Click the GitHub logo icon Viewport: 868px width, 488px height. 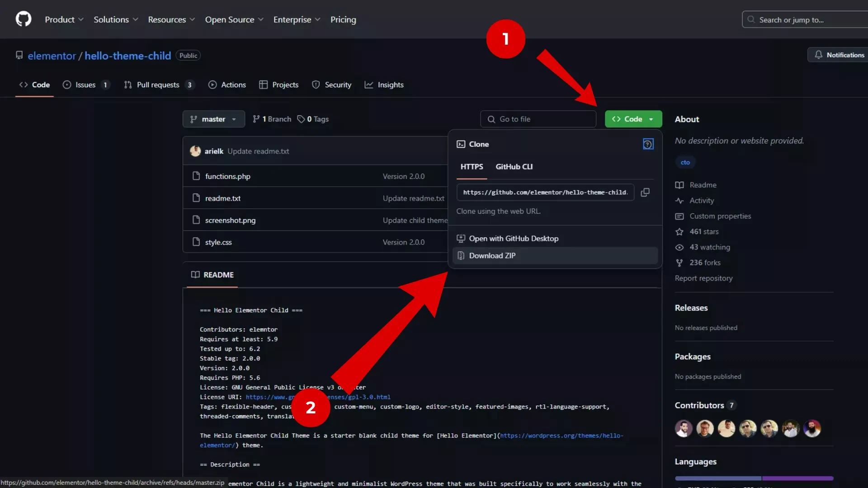(x=24, y=19)
